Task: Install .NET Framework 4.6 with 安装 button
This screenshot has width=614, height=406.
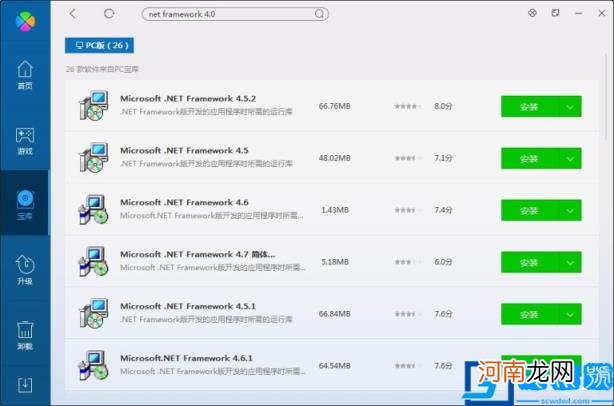Action: (x=529, y=211)
